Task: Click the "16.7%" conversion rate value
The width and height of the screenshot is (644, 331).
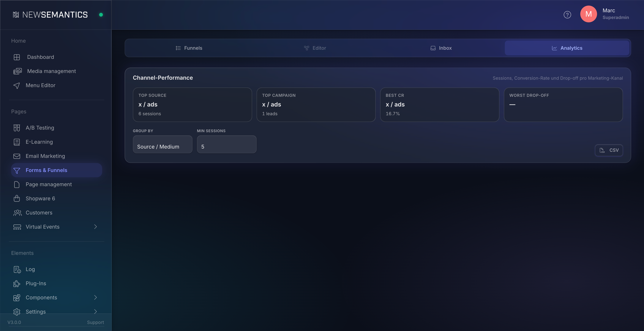Action: click(392, 114)
